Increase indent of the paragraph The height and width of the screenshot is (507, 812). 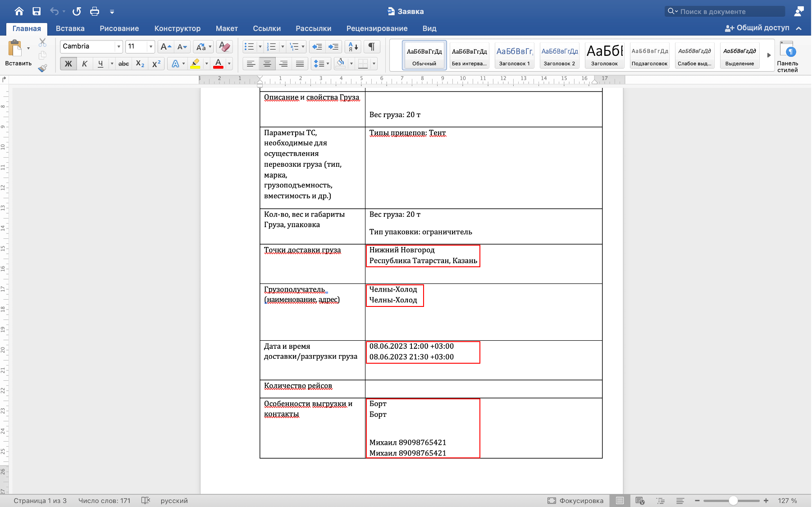pos(333,46)
